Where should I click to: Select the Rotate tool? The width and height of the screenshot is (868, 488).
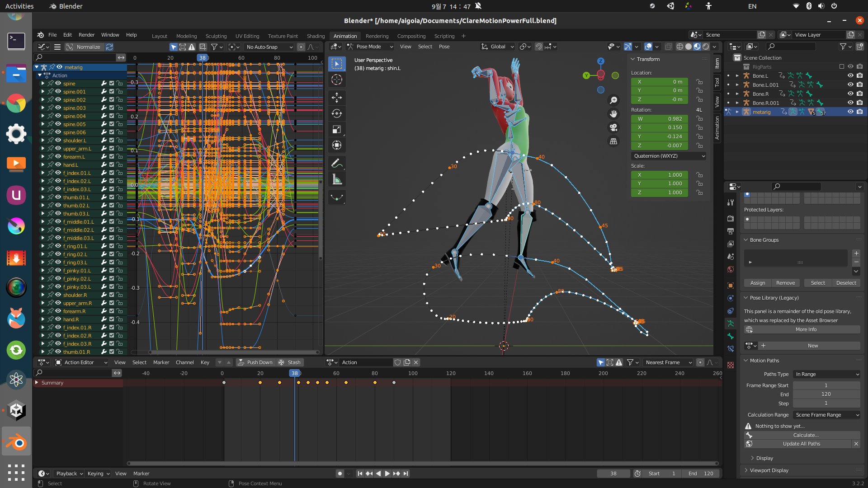pyautogui.click(x=337, y=113)
